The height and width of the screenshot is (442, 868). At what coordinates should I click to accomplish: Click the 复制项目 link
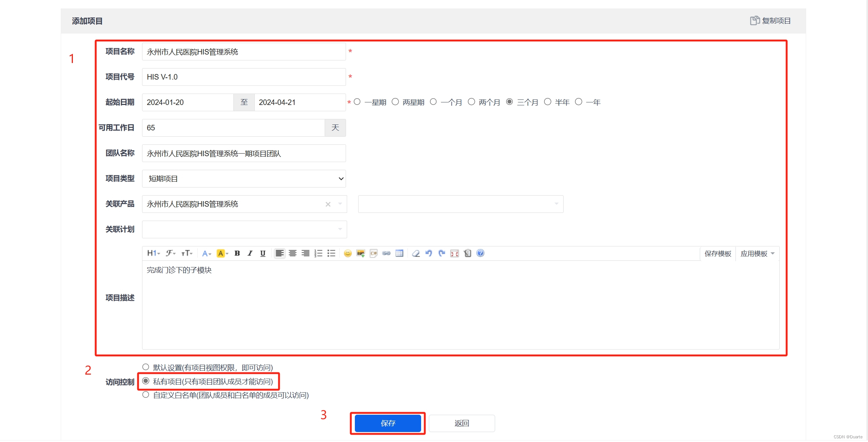click(770, 21)
